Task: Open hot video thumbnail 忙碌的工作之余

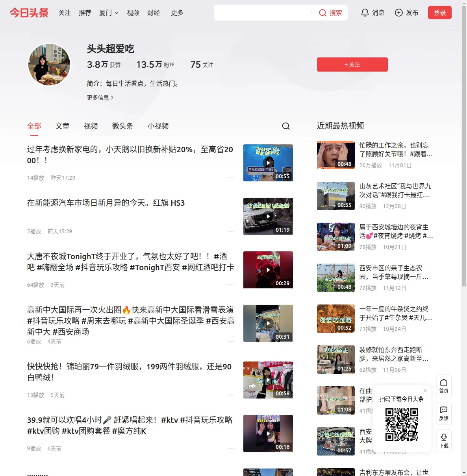Action: (x=336, y=155)
